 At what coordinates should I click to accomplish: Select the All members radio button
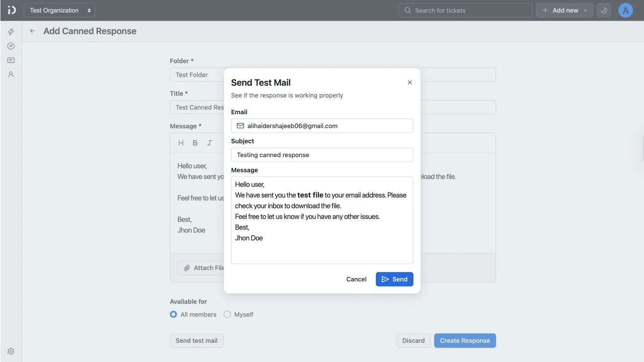[x=173, y=314]
